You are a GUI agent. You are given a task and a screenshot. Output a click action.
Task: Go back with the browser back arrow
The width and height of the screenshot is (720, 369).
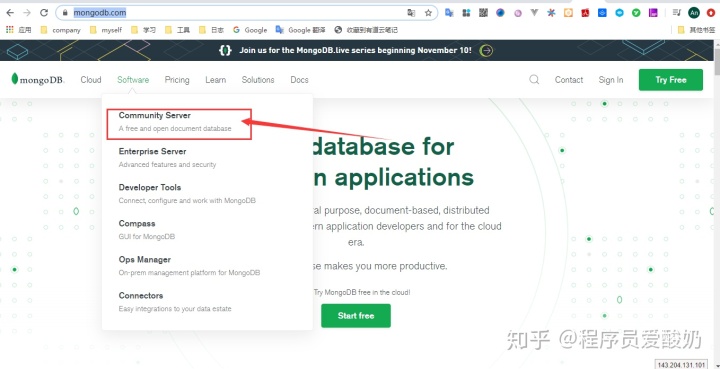10,13
